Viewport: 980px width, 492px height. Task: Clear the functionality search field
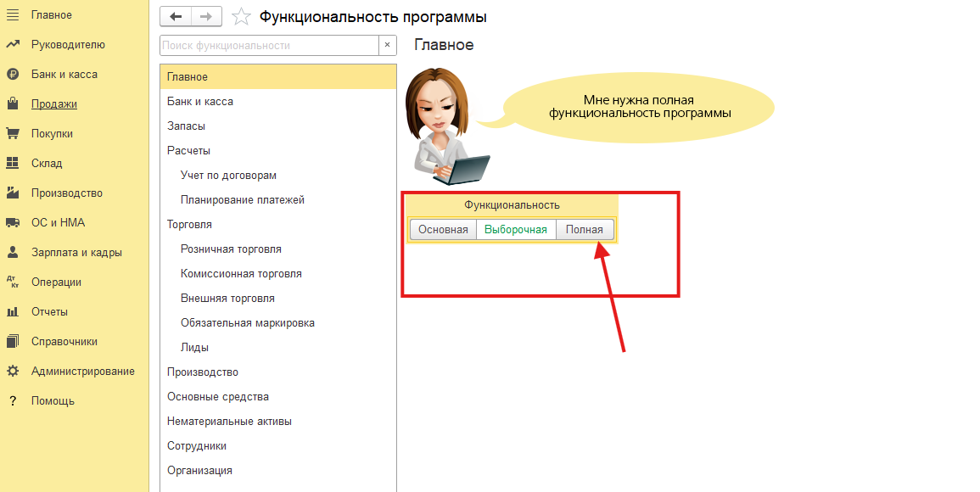coord(387,46)
